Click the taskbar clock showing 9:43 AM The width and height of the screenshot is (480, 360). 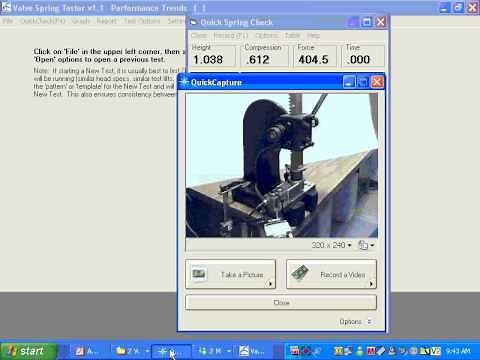458,351
